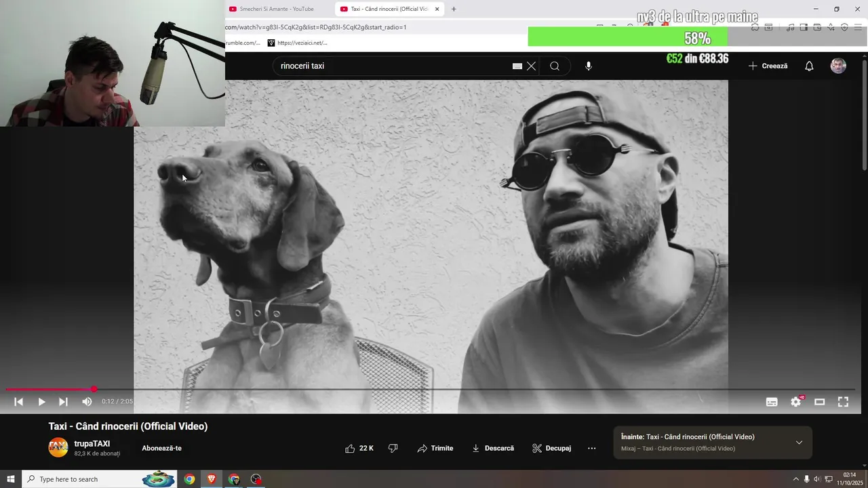Open the network tray icon
The width and height of the screenshot is (868, 488).
(x=829, y=479)
